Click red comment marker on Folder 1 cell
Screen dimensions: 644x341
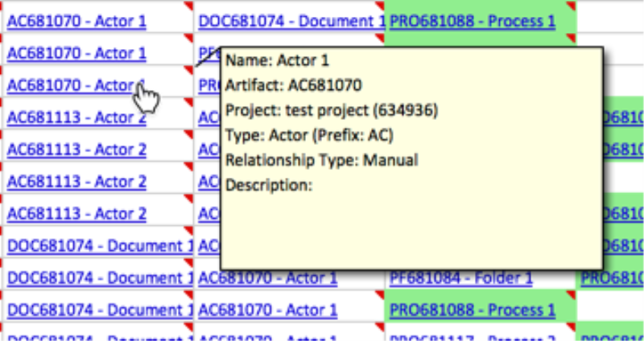pyautogui.click(x=572, y=264)
